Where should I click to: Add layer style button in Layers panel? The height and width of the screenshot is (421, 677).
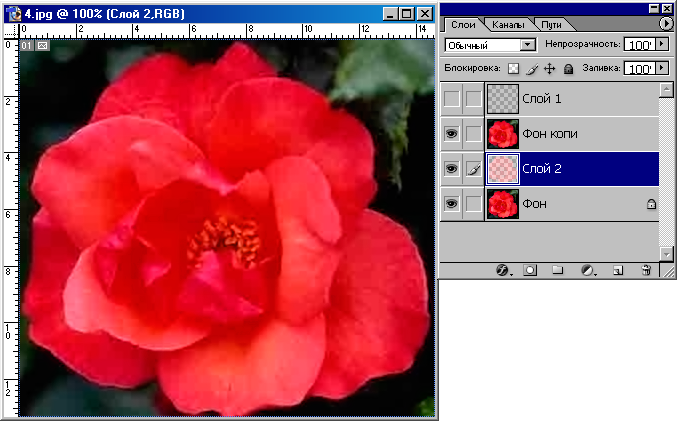coord(502,270)
